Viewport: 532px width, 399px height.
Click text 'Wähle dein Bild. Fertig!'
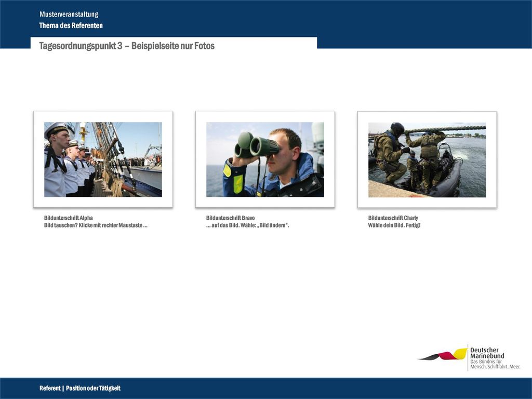coord(394,225)
